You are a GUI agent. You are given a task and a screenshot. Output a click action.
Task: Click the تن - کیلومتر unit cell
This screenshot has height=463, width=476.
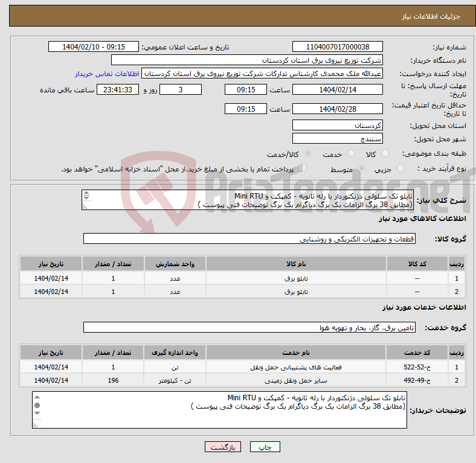pos(175,380)
